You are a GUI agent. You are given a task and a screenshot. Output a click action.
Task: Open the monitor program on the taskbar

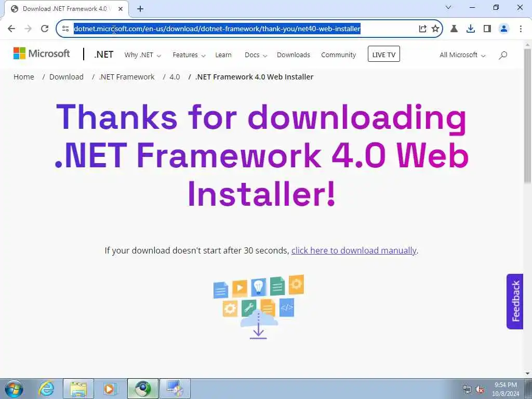coord(175,389)
